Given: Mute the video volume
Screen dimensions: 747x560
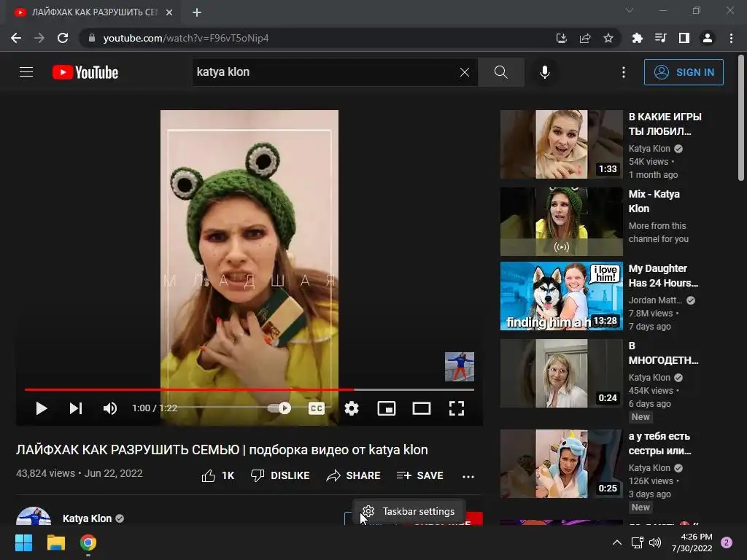Looking at the screenshot, I should [110, 408].
